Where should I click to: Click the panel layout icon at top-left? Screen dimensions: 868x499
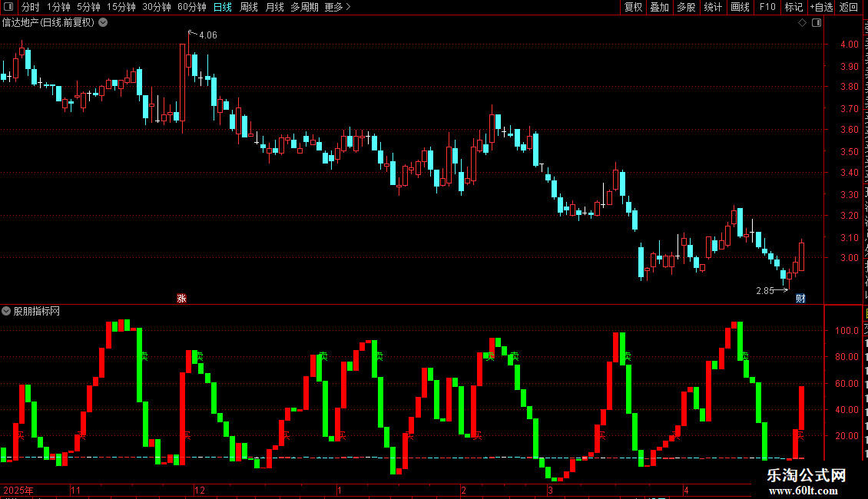8,7
